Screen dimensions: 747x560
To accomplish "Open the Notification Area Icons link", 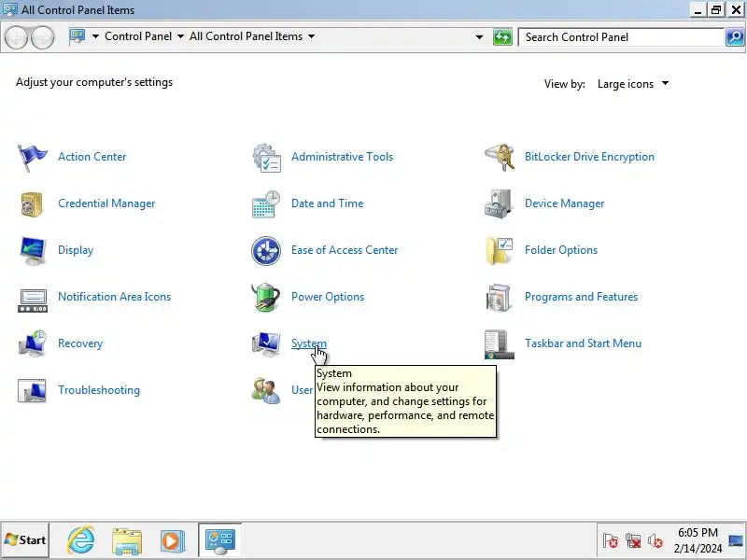I will [x=114, y=297].
